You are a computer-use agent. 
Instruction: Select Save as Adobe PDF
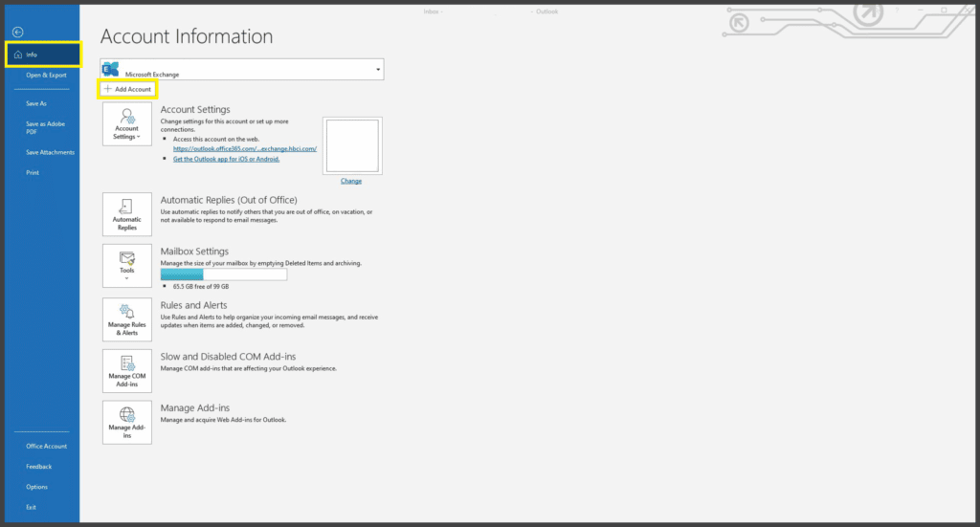coord(45,127)
